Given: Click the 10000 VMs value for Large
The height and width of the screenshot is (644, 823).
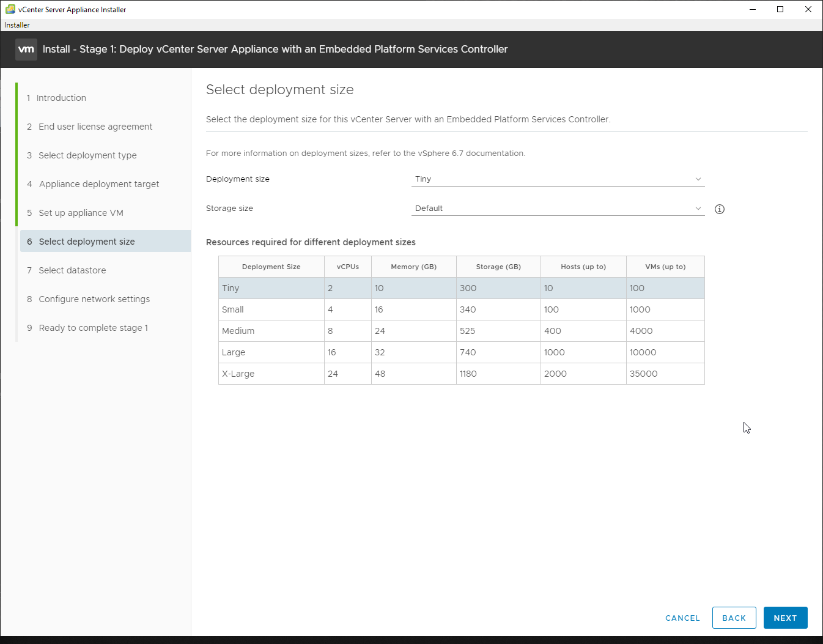Looking at the screenshot, I should click(x=643, y=352).
